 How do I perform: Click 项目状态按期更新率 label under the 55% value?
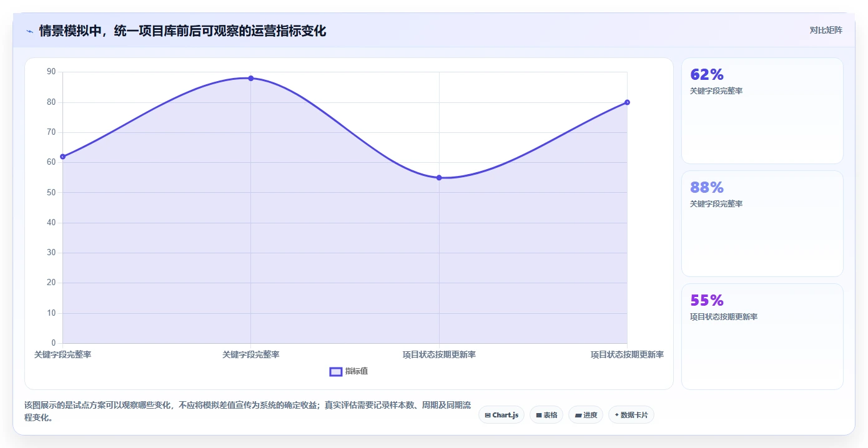724,317
